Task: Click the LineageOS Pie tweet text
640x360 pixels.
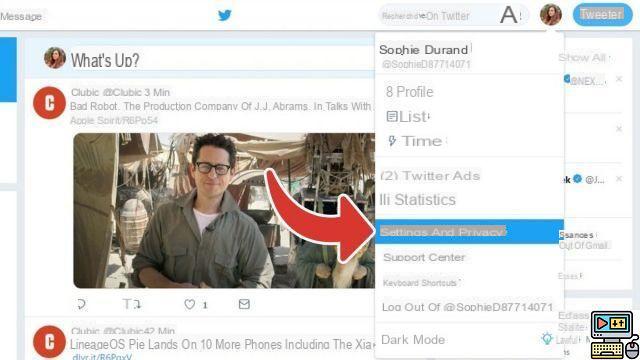Action: [222, 344]
